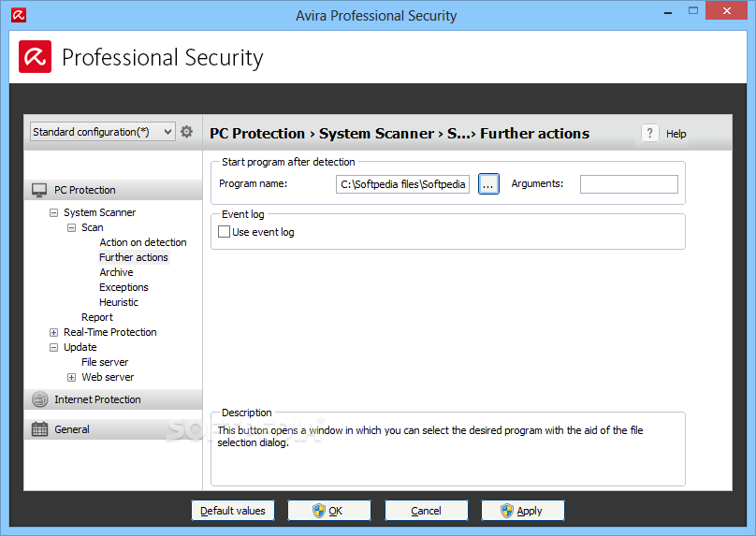
Task: Click the Program name path field
Action: click(402, 184)
